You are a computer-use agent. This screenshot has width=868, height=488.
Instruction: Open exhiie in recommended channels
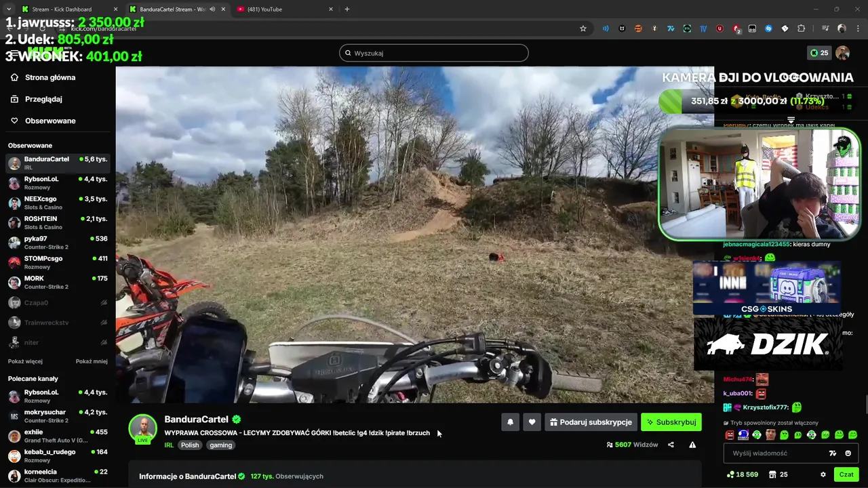(x=58, y=436)
